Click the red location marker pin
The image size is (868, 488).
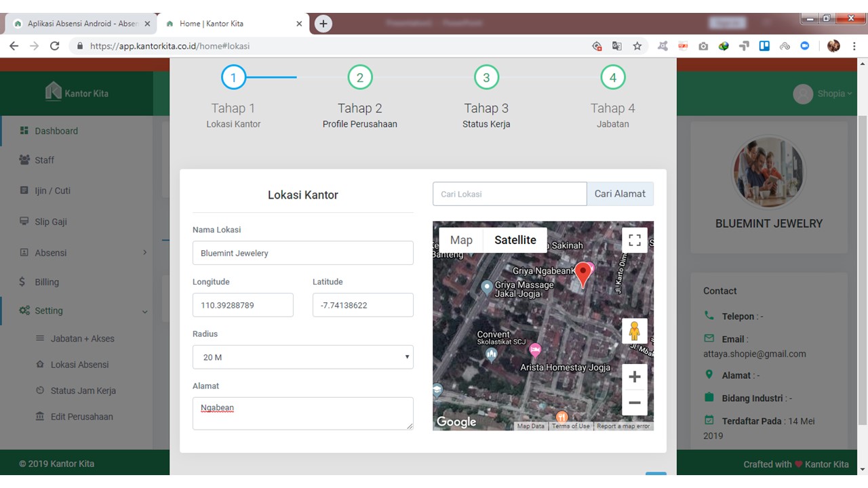pyautogui.click(x=583, y=273)
